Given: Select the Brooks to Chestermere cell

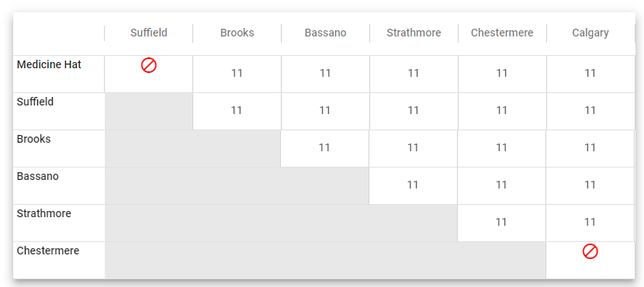Looking at the screenshot, I should (501, 148).
